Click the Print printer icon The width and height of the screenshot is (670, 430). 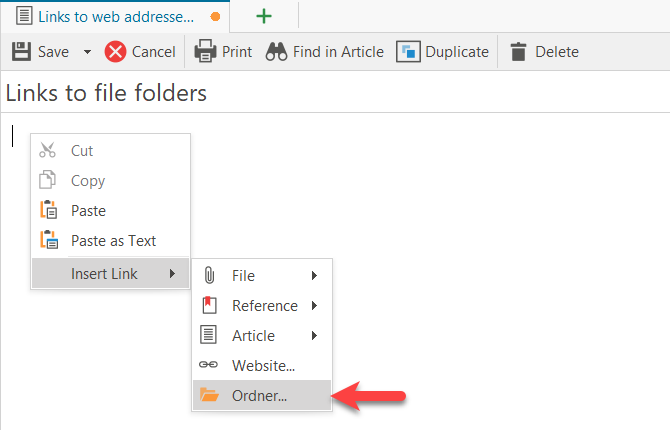205,52
